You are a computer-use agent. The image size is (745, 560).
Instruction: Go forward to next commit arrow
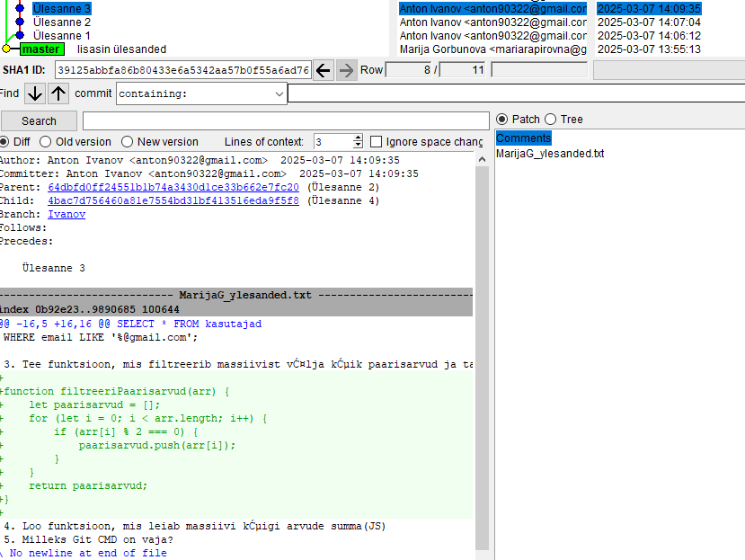tap(346, 70)
